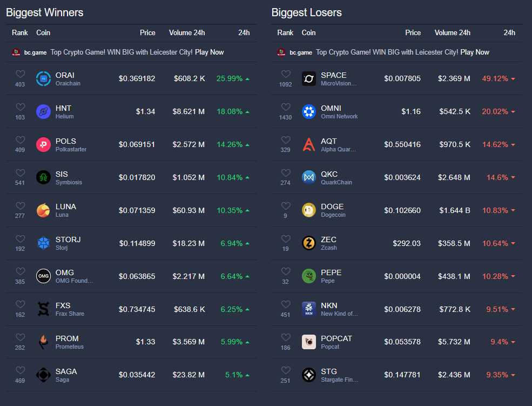Favorite LUNA with its heart icon

[21, 206]
